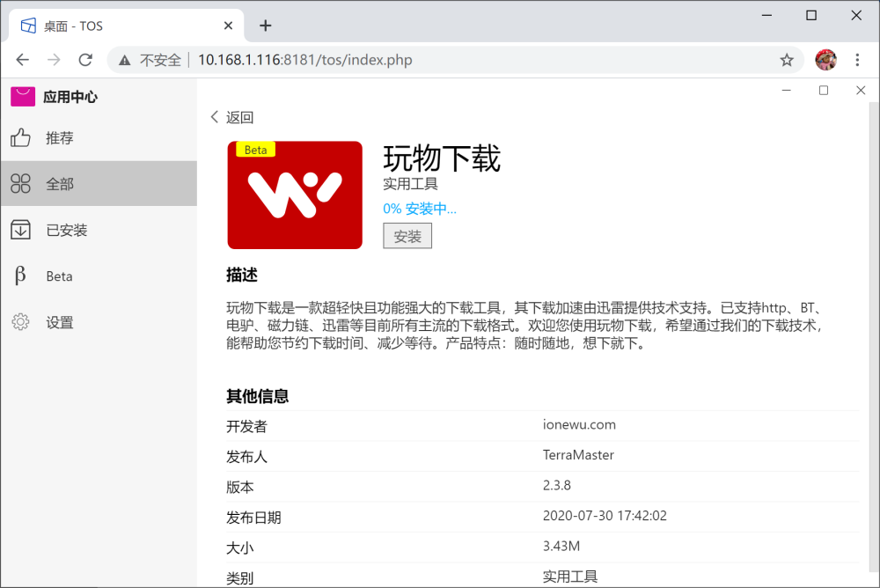880x588 pixels.
Task: Maximize the Chrome browser window
Action: (x=811, y=15)
